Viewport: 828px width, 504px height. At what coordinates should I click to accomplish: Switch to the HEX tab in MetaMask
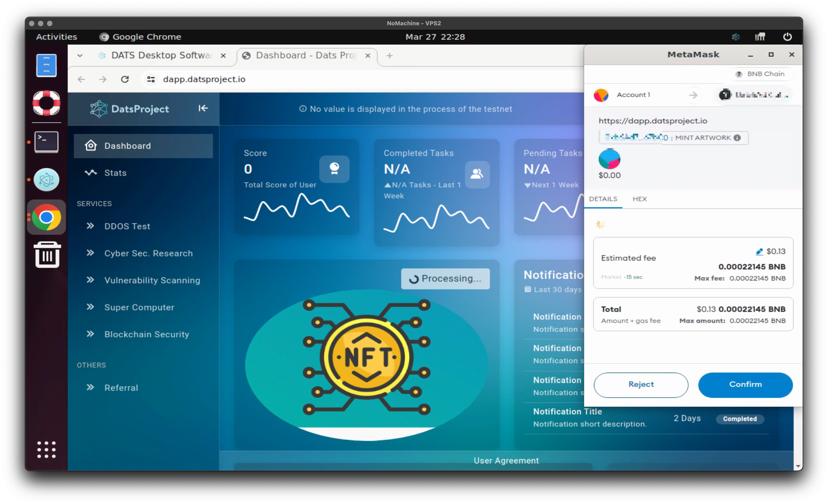click(640, 199)
